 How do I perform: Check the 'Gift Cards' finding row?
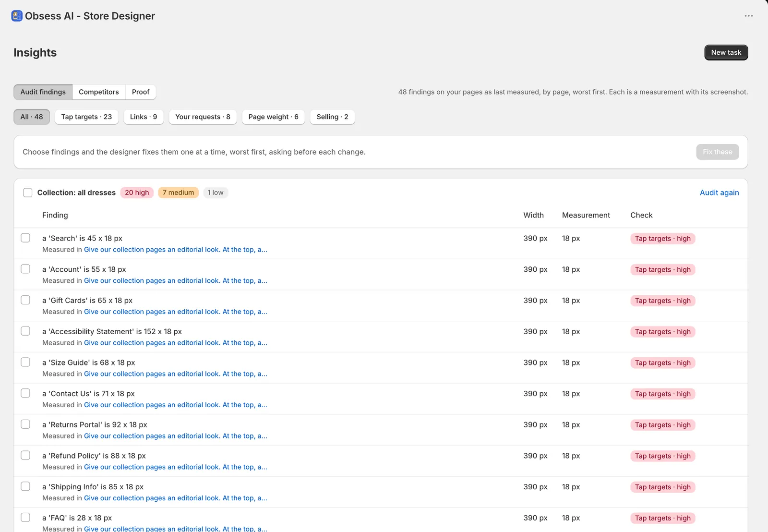[25, 300]
